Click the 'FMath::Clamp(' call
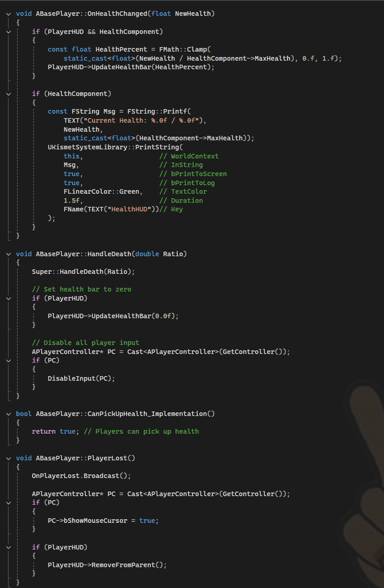 185,49
